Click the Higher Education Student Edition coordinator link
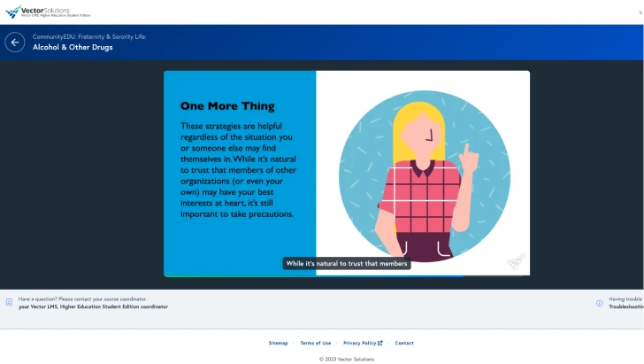This screenshot has height=364, width=644. 93,306
